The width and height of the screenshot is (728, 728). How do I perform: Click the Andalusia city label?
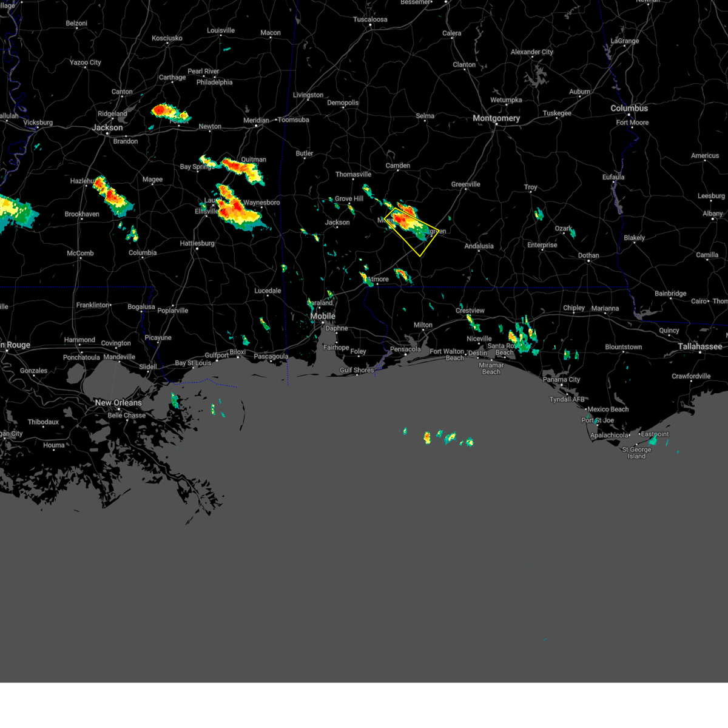click(x=479, y=246)
